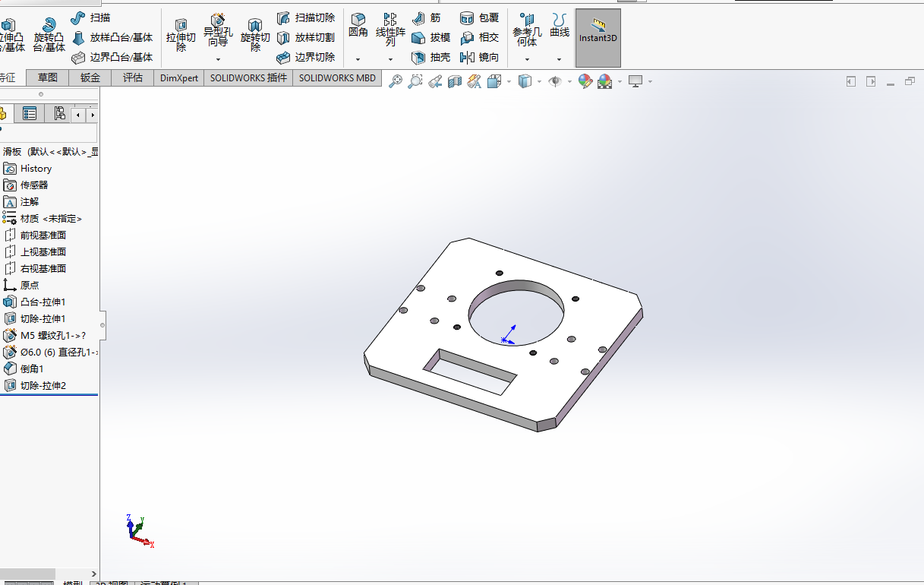Select 边界切除 boundary cut tool
This screenshot has width=924, height=585.
coord(305,57)
